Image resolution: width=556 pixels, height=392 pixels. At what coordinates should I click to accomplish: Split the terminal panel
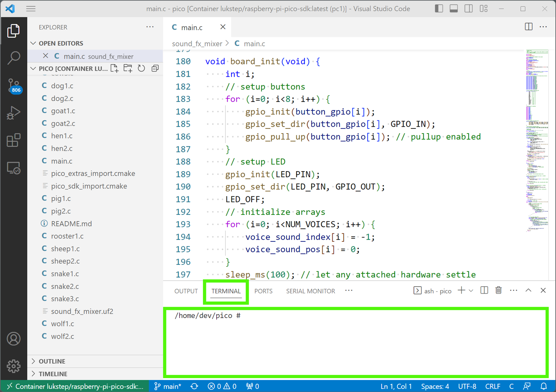tap(484, 290)
